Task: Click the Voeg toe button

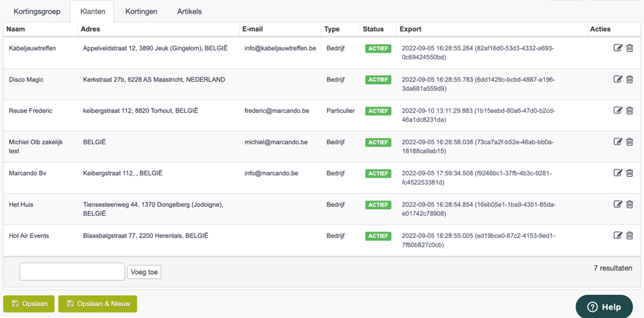Action: [x=144, y=272]
